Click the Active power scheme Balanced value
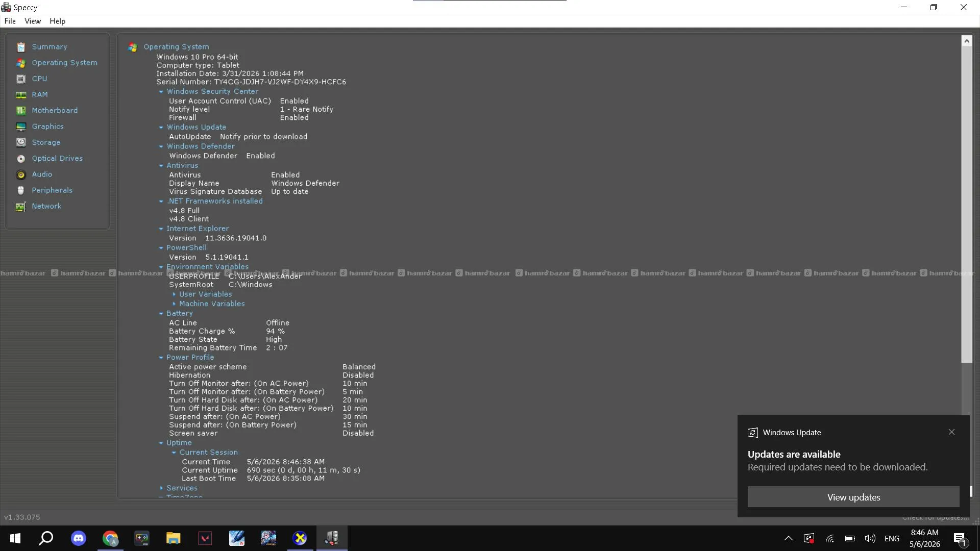The width and height of the screenshot is (980, 551). (359, 367)
